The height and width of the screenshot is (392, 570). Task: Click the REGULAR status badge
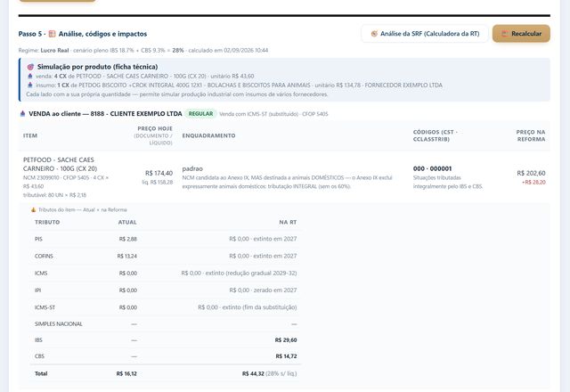pyautogui.click(x=200, y=114)
